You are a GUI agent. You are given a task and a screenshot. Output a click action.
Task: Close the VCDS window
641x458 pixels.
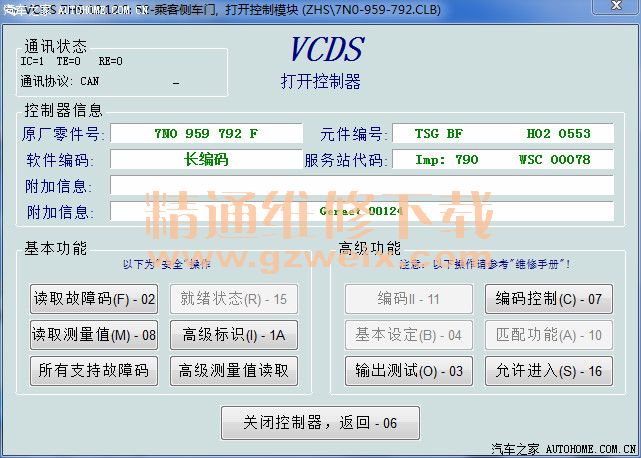coord(615,6)
